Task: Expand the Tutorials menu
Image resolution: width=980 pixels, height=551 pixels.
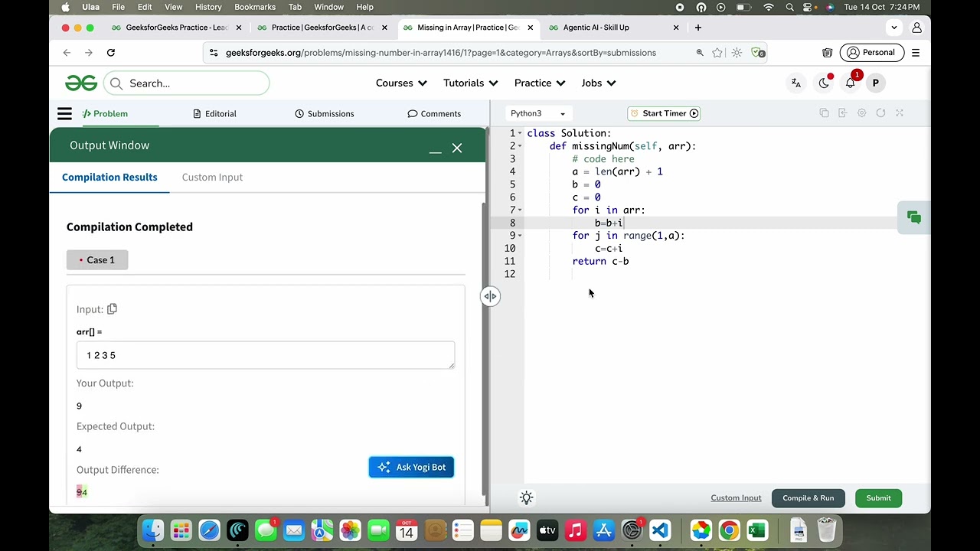Action: coord(471,83)
